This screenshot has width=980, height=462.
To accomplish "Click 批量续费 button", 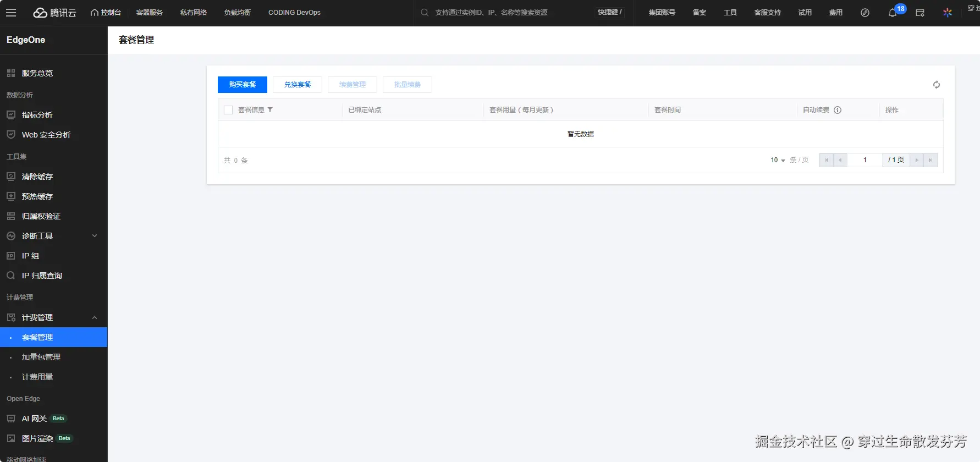I will (408, 85).
